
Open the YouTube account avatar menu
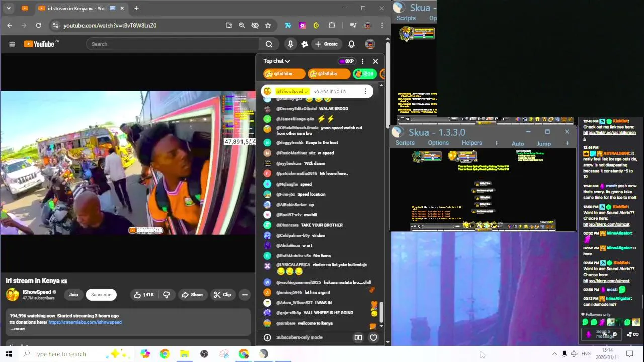coord(370,44)
